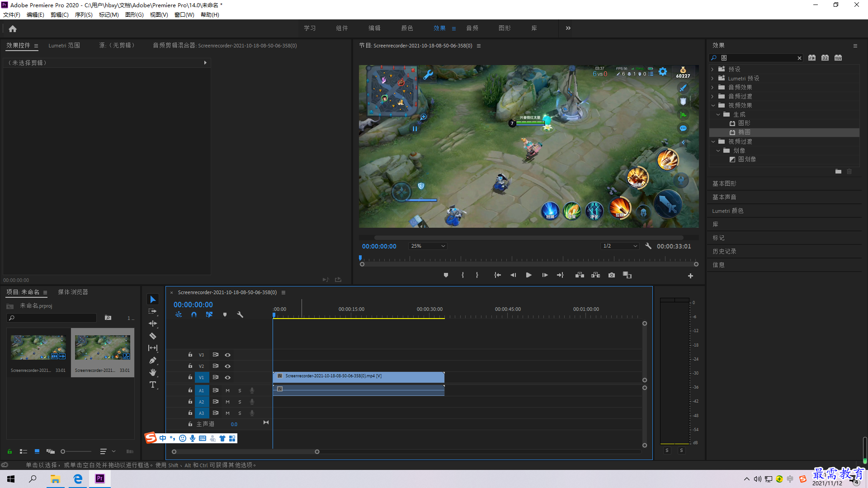Select the Razor tool
This screenshot has width=868, height=488.
tap(153, 336)
